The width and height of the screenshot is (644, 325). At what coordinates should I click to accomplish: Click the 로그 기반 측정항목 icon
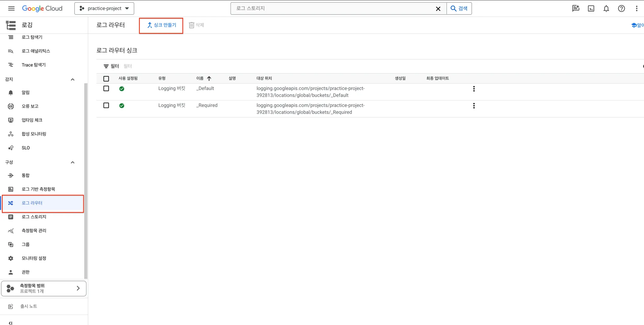pyautogui.click(x=11, y=189)
